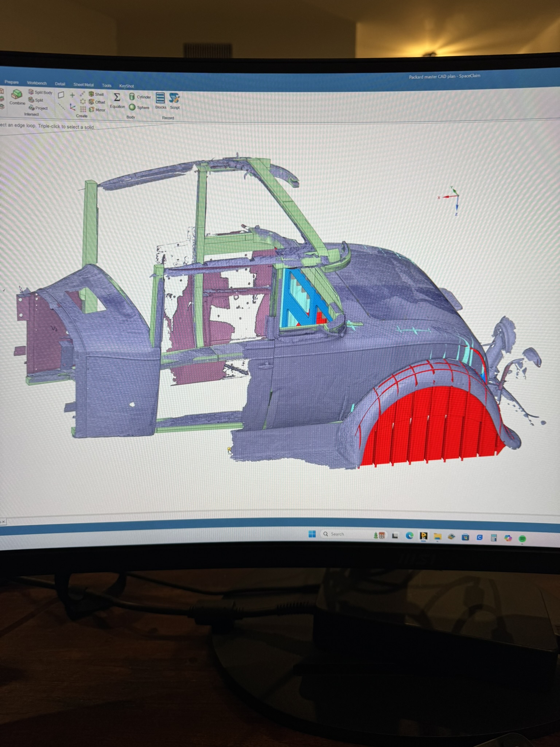
Task: Click the Point create icon
Action: coord(72,95)
